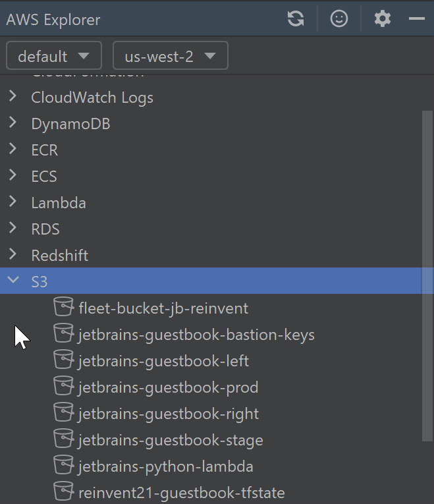The image size is (434, 504).
Task: Click the smiley feedback icon
Action: [339, 19]
